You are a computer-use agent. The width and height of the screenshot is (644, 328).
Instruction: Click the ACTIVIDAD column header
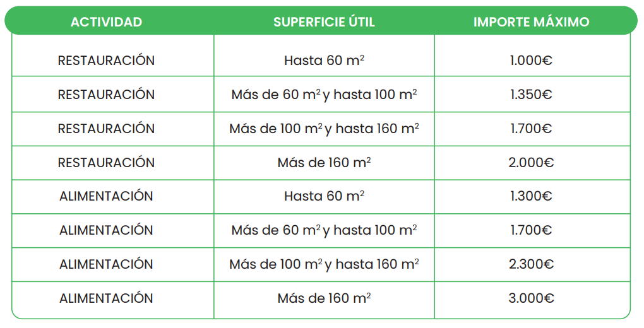106,21
